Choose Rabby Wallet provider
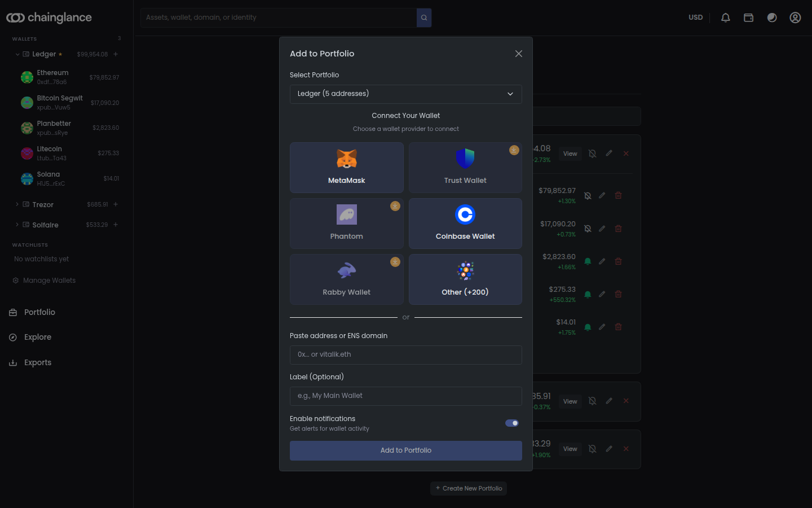Screen dimensions: 812x508 tap(347, 279)
